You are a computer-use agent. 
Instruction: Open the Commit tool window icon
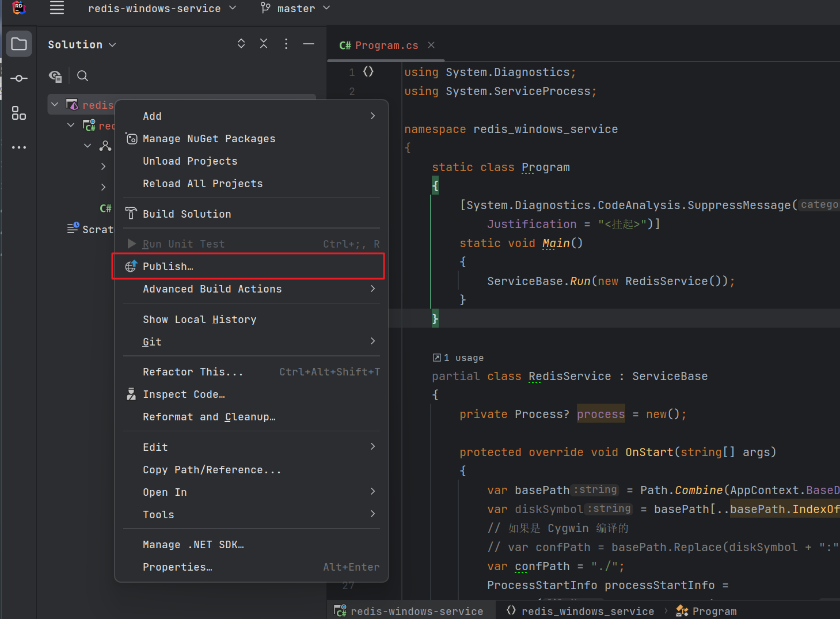(19, 78)
